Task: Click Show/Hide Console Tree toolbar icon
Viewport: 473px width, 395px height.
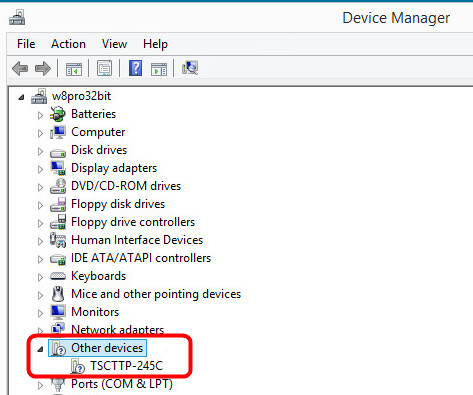Action: tap(74, 69)
